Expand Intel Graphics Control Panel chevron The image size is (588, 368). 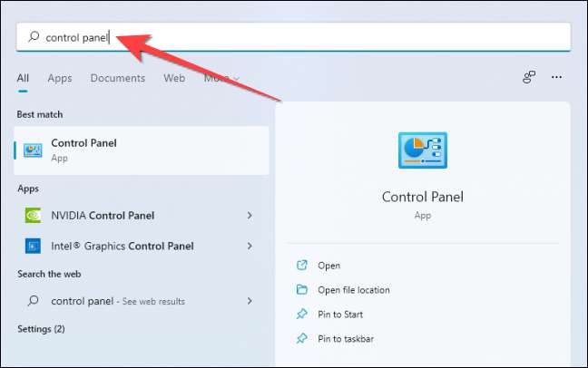(x=250, y=247)
